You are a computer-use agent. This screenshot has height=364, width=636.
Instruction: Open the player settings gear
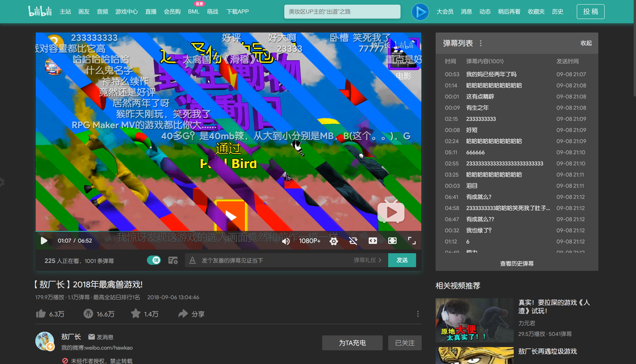coord(334,241)
